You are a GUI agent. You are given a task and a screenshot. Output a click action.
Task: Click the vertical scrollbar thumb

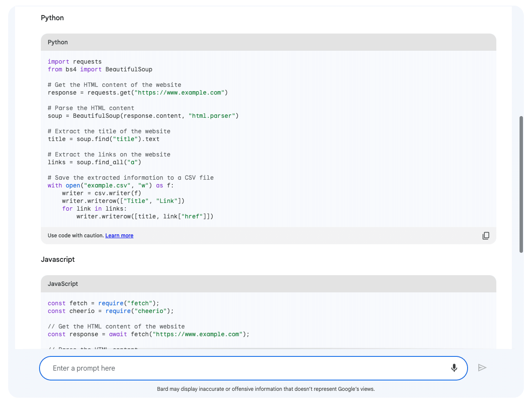coord(521,184)
